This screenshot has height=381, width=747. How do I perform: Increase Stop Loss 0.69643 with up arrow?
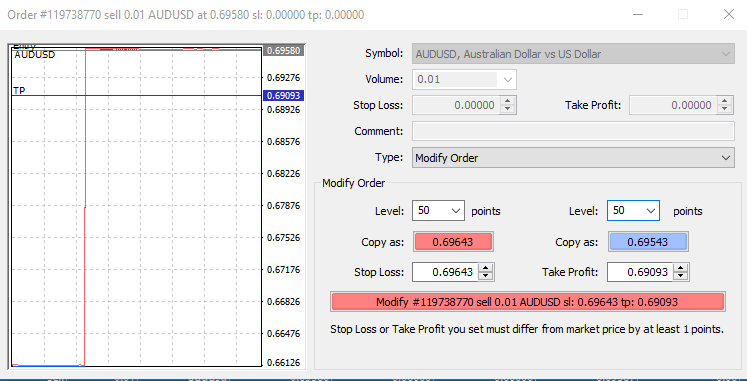click(x=485, y=268)
